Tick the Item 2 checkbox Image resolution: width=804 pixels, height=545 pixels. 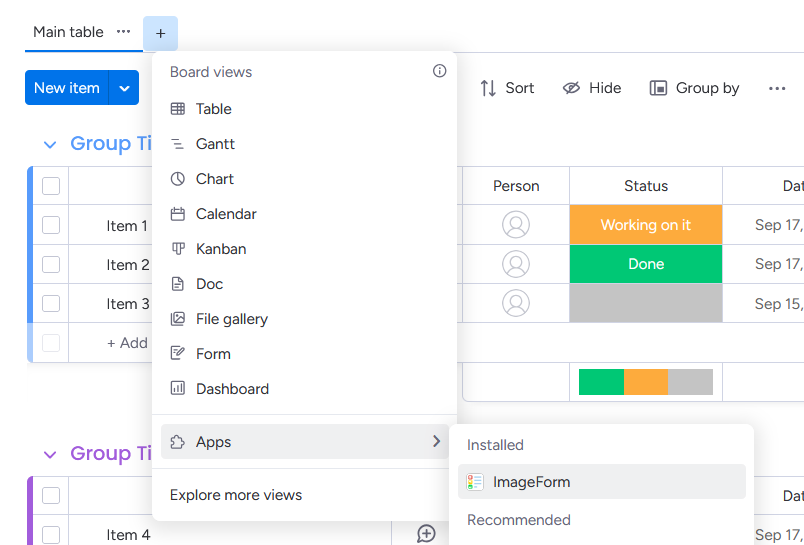click(51, 264)
